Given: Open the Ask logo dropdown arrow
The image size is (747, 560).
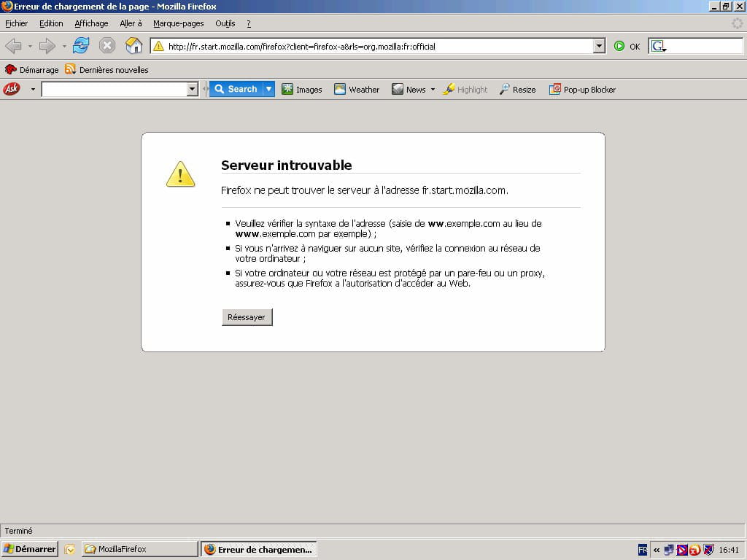Looking at the screenshot, I should coord(33,90).
